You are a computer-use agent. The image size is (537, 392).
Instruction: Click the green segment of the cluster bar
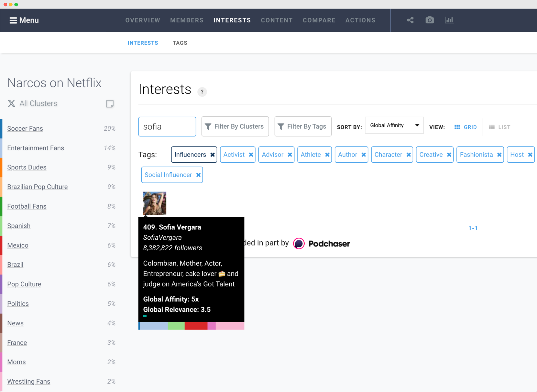176,326
